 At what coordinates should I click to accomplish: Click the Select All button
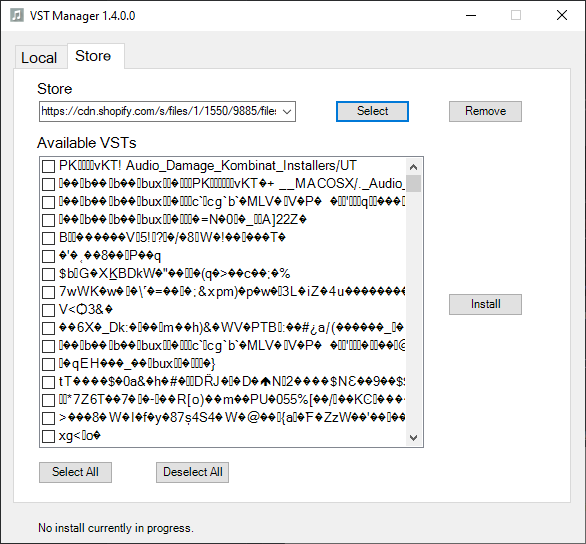coord(75,472)
